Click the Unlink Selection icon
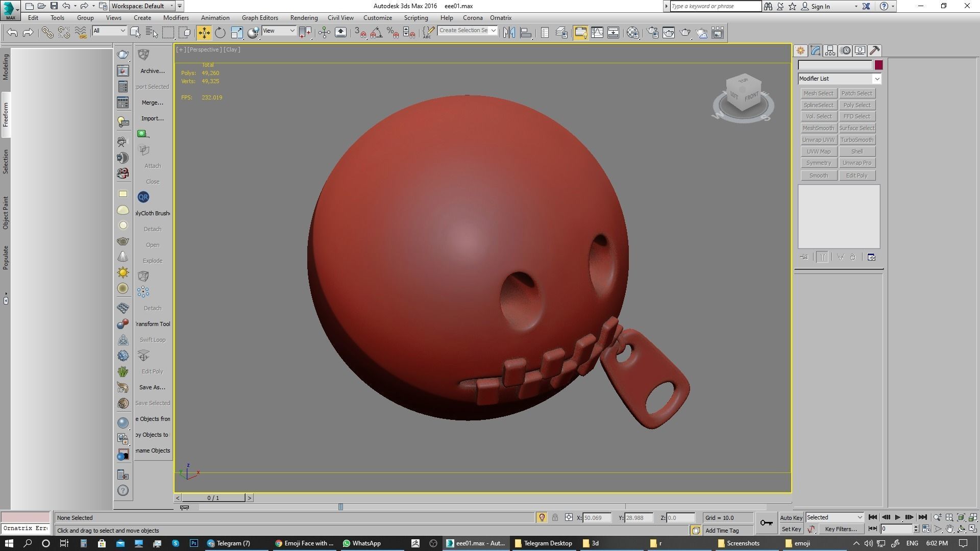Screen dimensions: 980x551 point(64,33)
